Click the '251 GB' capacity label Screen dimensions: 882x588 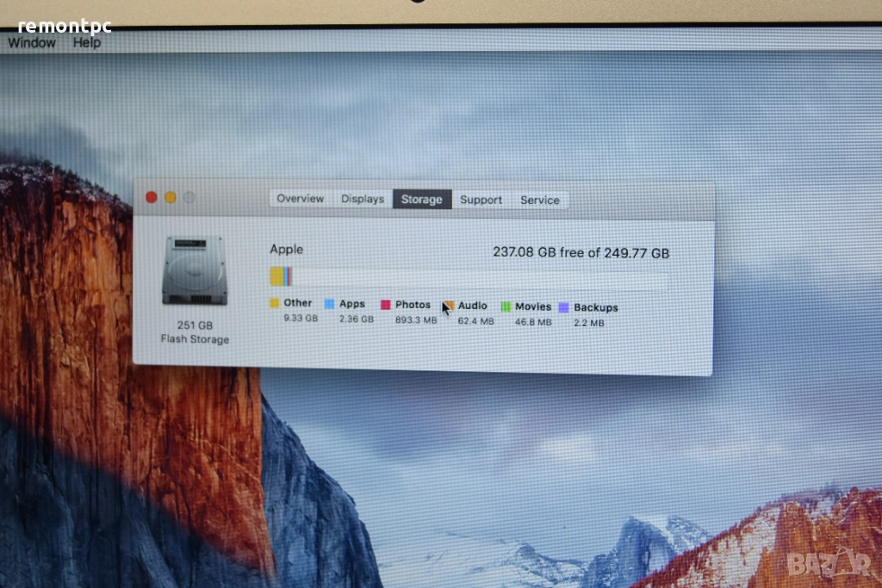click(195, 325)
